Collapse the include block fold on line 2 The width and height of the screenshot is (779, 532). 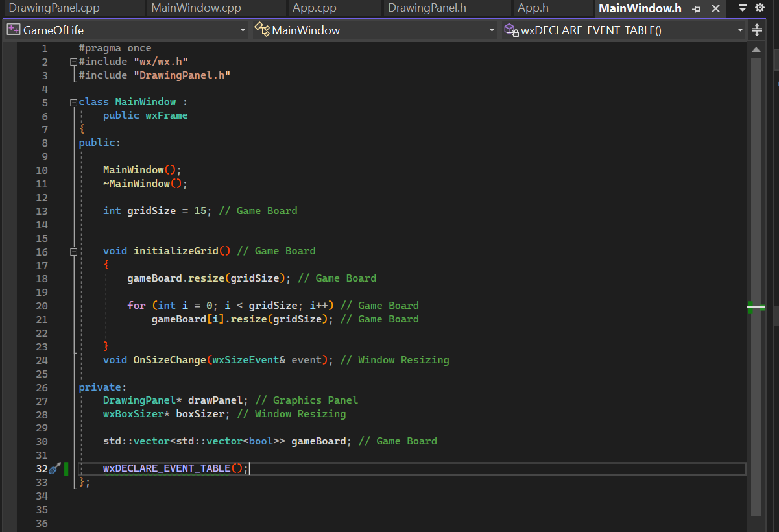click(73, 61)
